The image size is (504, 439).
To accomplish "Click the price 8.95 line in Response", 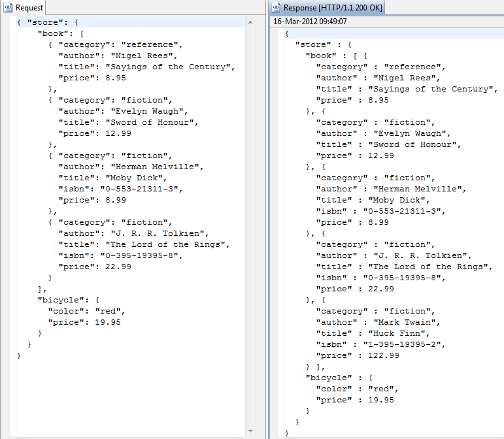I will [x=352, y=100].
